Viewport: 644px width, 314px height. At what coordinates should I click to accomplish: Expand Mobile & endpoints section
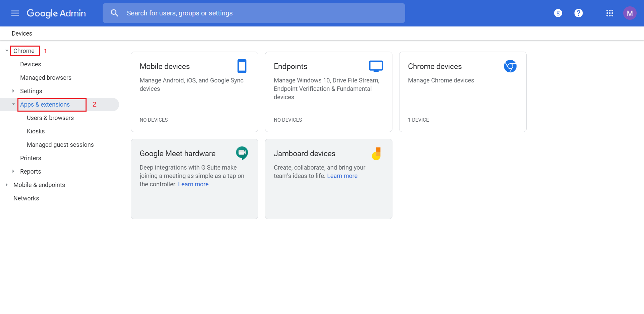[7, 185]
